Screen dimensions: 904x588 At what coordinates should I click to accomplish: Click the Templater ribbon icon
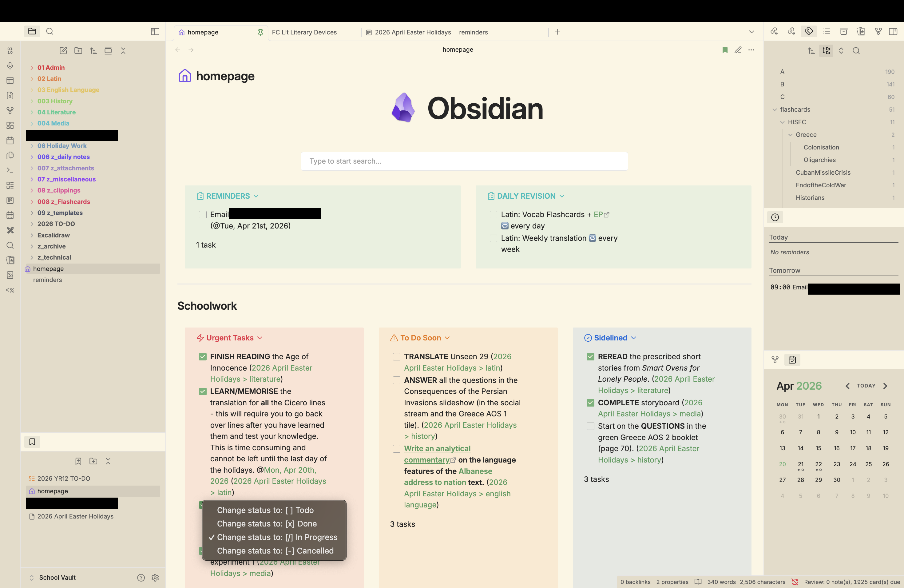tap(10, 290)
